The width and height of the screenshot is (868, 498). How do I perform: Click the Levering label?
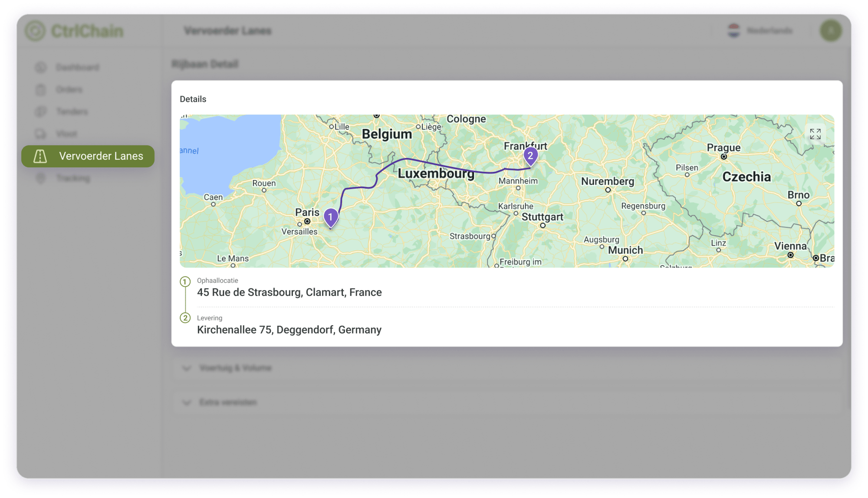[210, 318]
